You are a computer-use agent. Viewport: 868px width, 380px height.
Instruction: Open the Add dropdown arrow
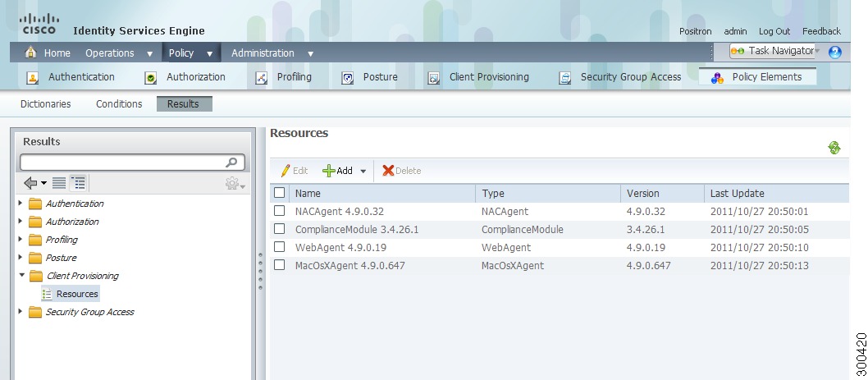point(363,172)
